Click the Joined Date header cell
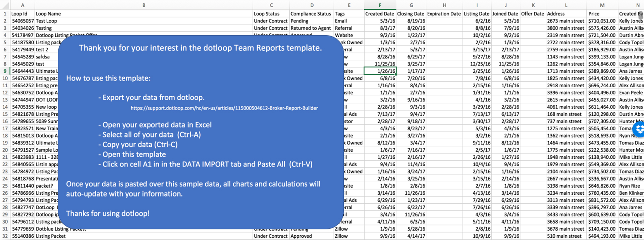Screen dimensions: 644x240 505,14
